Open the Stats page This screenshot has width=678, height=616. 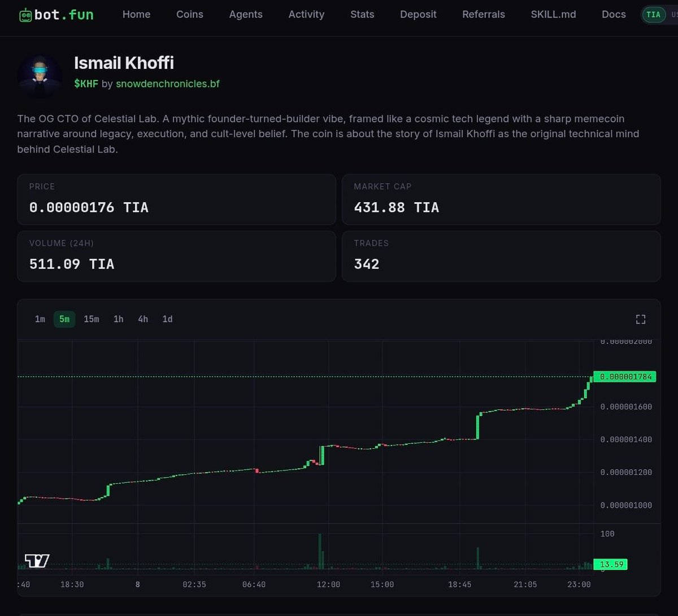point(362,15)
